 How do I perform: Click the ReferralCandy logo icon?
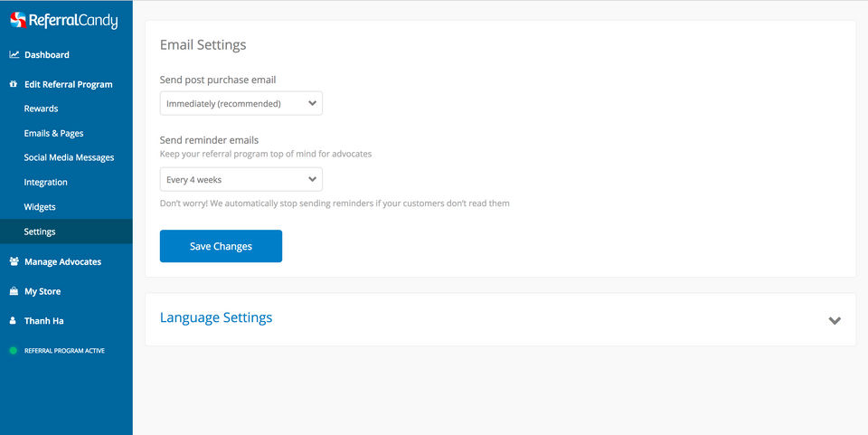point(17,20)
